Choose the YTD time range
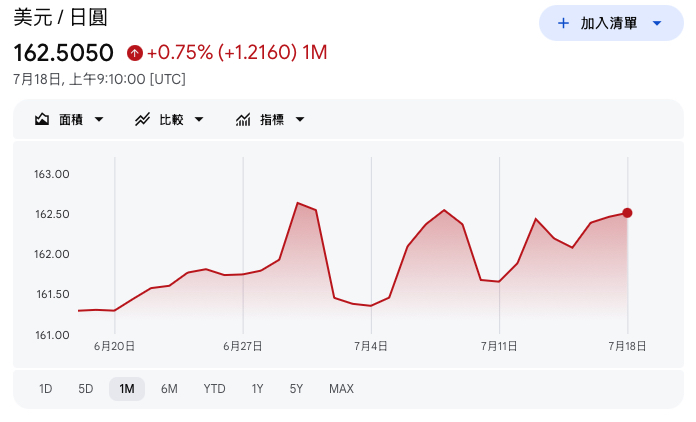696x422 pixels. point(214,389)
